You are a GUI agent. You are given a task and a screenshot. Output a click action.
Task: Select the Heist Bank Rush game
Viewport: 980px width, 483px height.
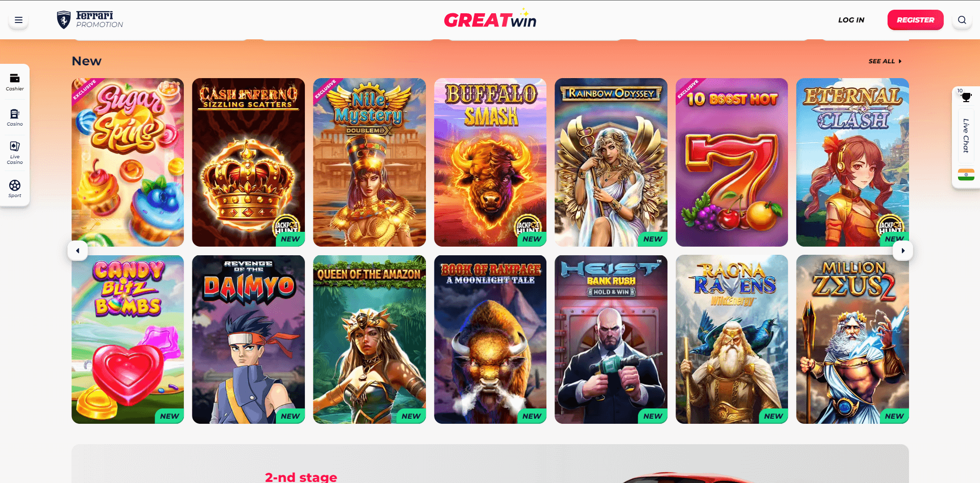(x=611, y=340)
